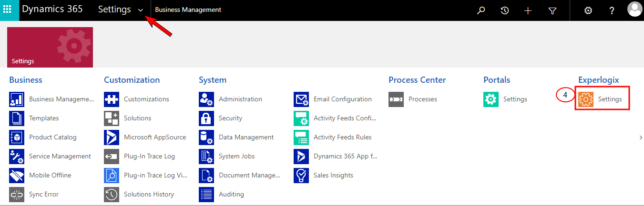The image size is (644, 206).
Task: Open the recent items history icon
Action: [x=505, y=10]
